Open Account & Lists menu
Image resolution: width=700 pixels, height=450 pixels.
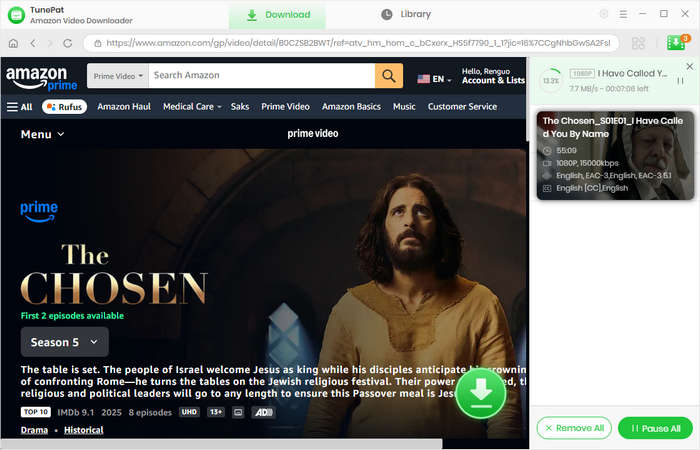tap(493, 76)
